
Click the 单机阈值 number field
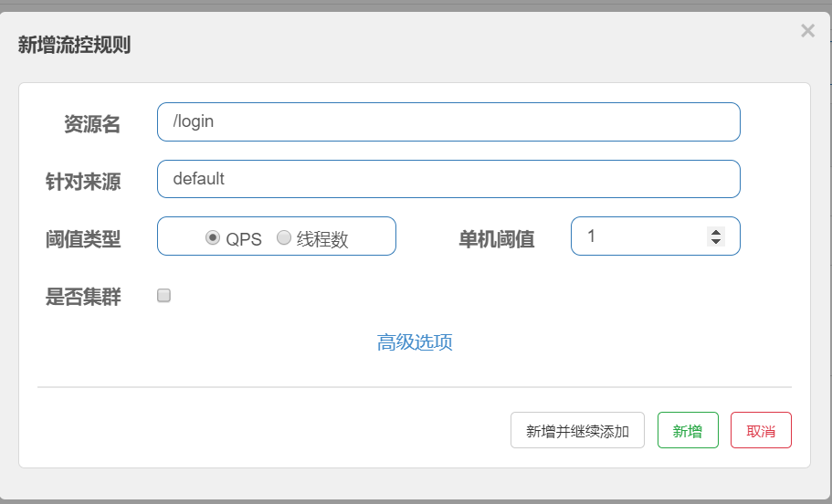(656, 236)
